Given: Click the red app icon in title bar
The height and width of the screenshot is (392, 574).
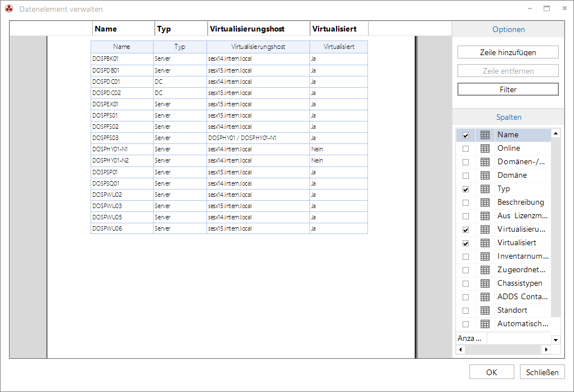Looking at the screenshot, I should pyautogui.click(x=9, y=9).
